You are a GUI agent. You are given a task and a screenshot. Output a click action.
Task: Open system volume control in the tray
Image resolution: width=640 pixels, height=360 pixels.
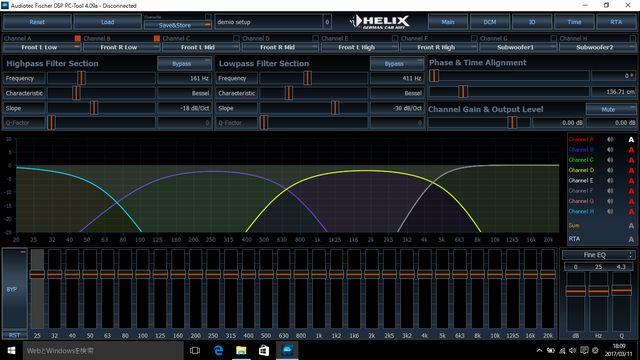[x=573, y=351]
